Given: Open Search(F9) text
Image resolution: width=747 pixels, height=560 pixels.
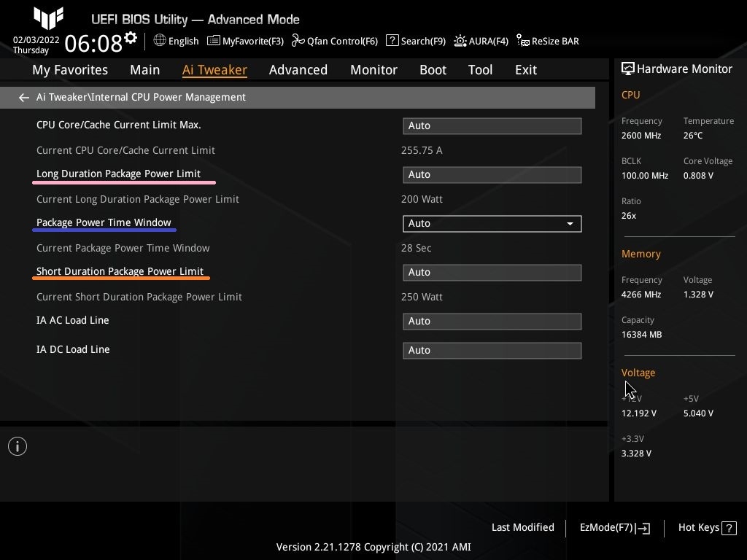Looking at the screenshot, I should (x=424, y=42).
